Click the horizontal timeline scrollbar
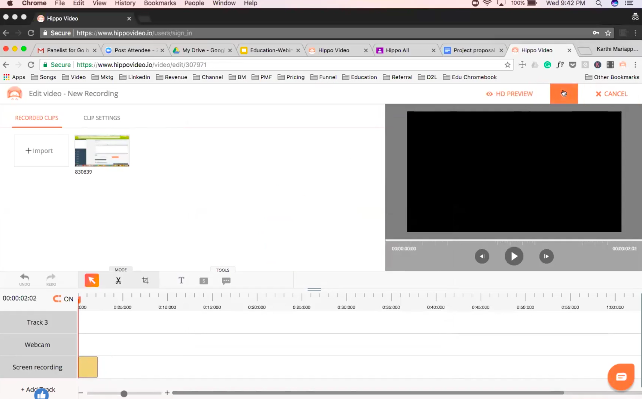Viewport: 642px width, 399px height. pos(368,393)
